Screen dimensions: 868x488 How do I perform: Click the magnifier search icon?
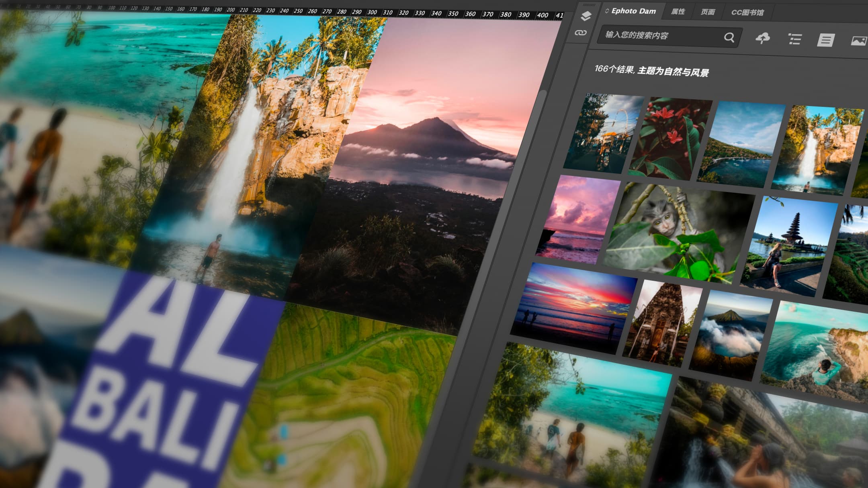click(x=729, y=38)
